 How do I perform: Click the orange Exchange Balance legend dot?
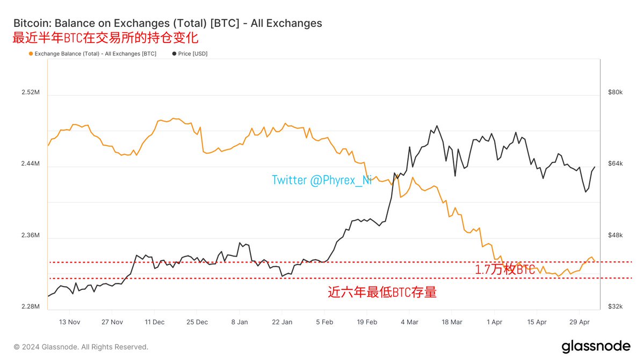click(x=31, y=54)
